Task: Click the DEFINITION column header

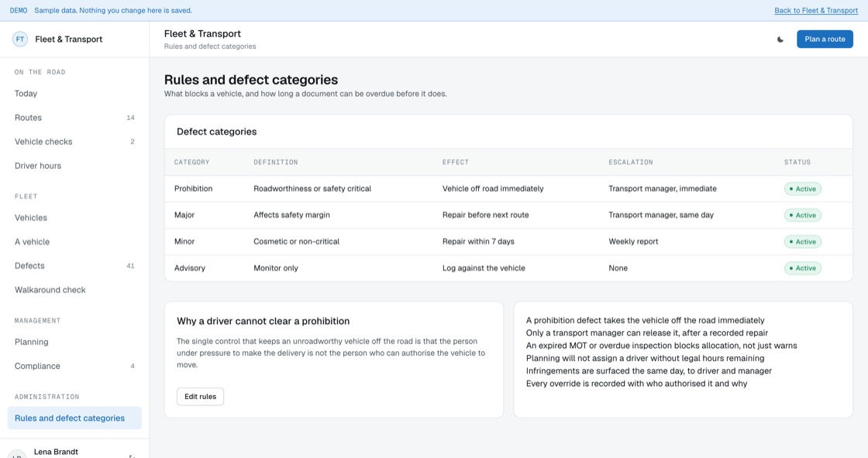Action: [x=276, y=162]
